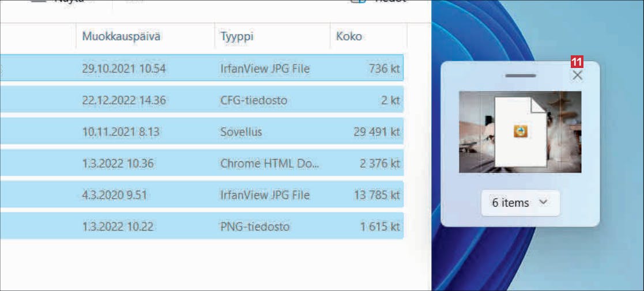This screenshot has width=644, height=291.
Task: Click the grab handle bar on shelf
Action: [521, 75]
